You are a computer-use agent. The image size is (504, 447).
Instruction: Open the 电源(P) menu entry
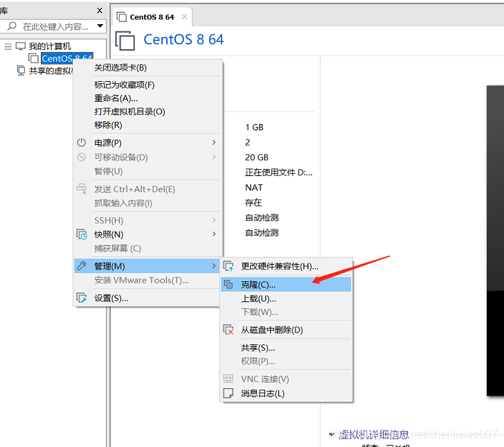tap(147, 143)
